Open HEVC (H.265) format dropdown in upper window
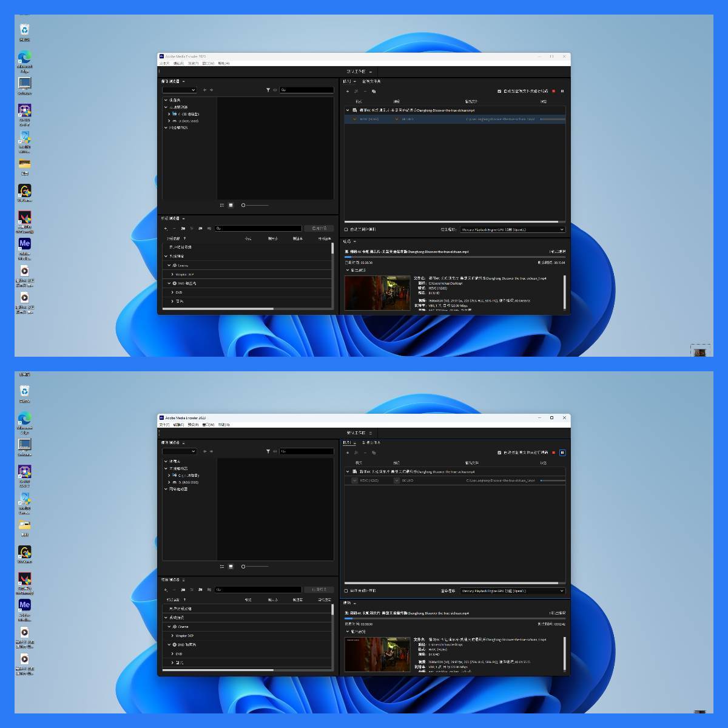728x728 pixels. pos(355,119)
